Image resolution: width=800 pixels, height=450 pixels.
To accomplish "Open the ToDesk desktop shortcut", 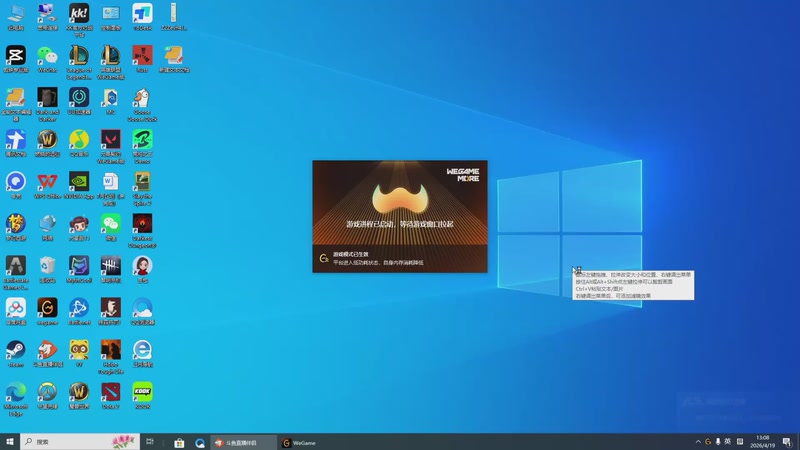I will click(142, 17).
